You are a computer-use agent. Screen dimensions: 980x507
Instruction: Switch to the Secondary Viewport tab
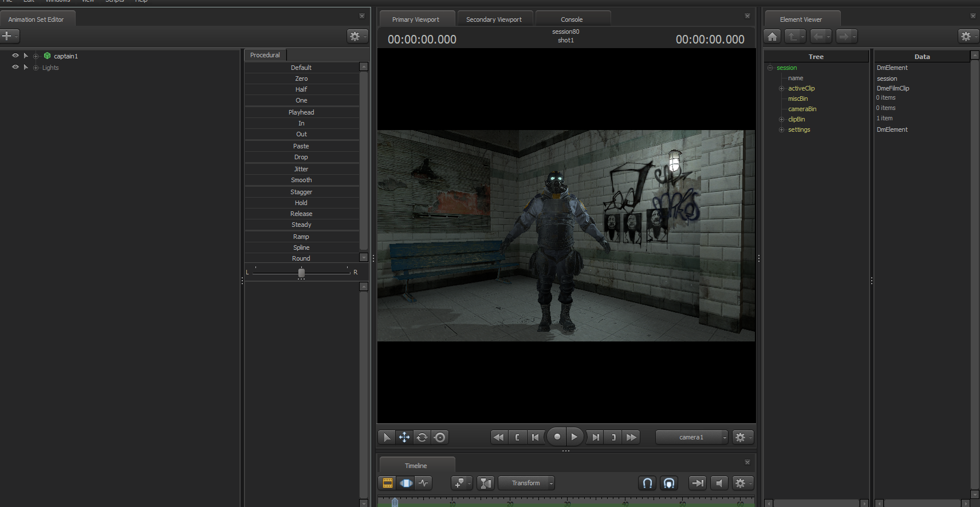click(x=494, y=19)
